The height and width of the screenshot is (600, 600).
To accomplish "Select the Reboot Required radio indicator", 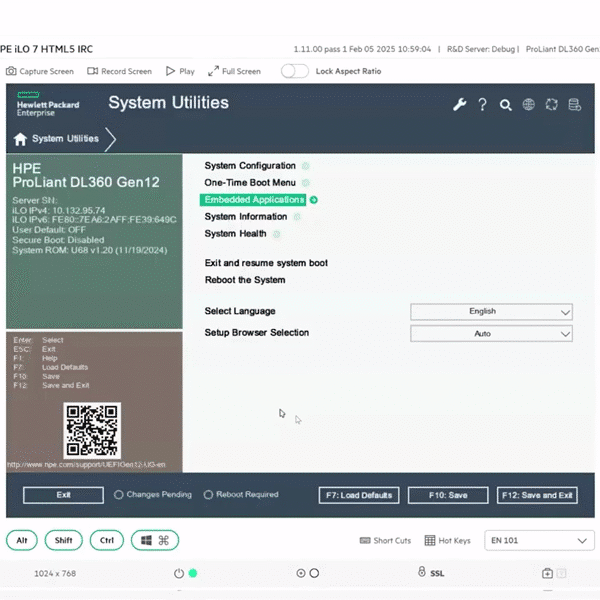I will (208, 494).
